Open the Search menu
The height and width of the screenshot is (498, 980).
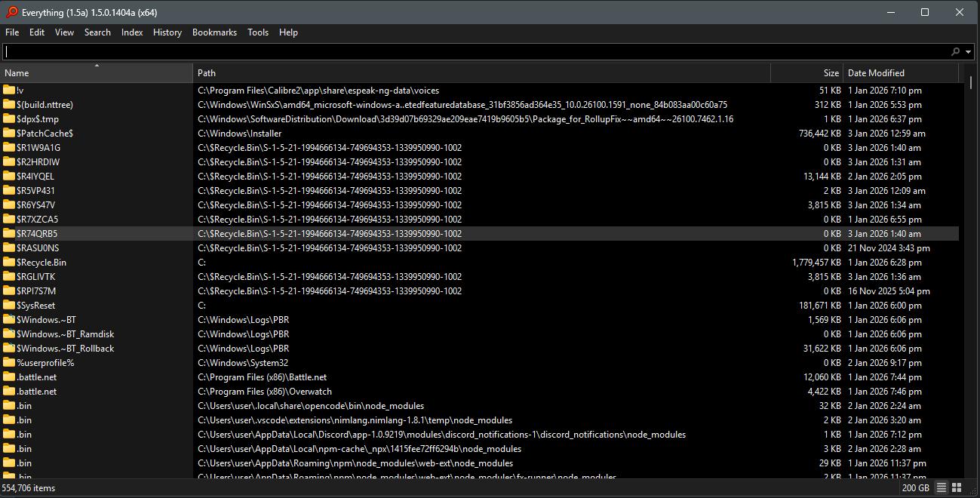(97, 32)
